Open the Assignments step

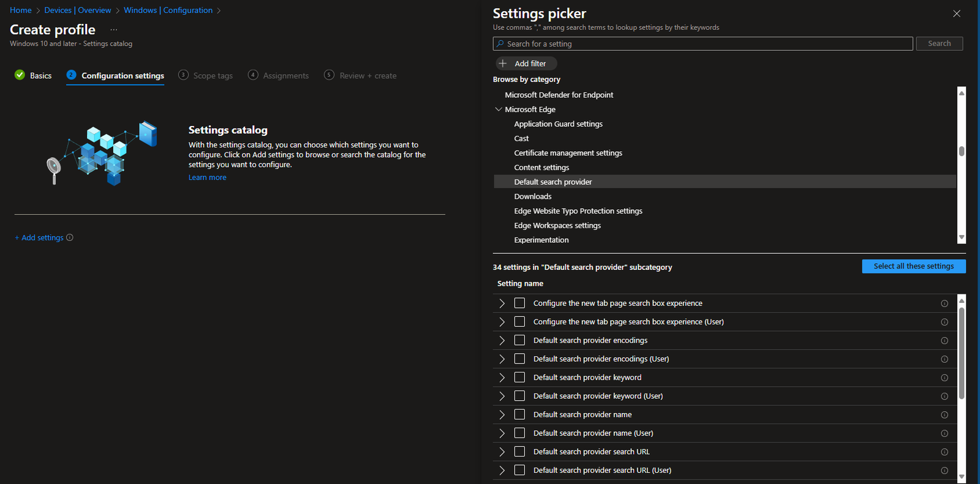pos(279,75)
